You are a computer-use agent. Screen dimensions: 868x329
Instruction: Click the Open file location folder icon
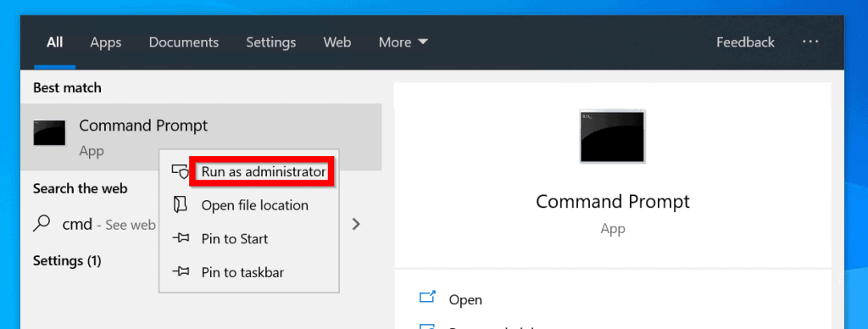point(180,205)
